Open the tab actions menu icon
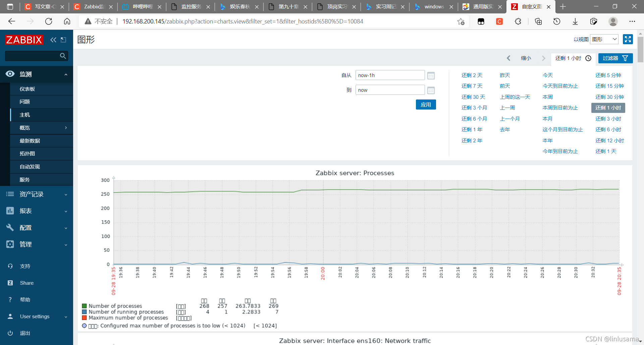This screenshot has width=644, height=345. tap(10, 7)
